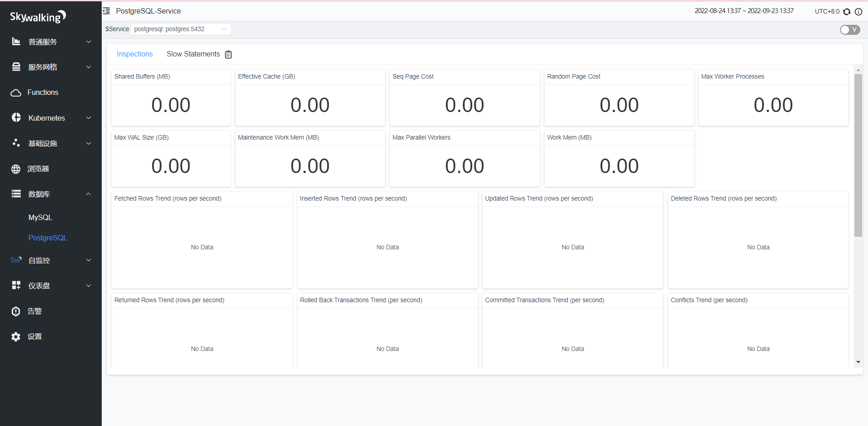This screenshot has height=426, width=868.
Task: Click the refresh icon next to UTC+8:0
Action: pos(847,11)
